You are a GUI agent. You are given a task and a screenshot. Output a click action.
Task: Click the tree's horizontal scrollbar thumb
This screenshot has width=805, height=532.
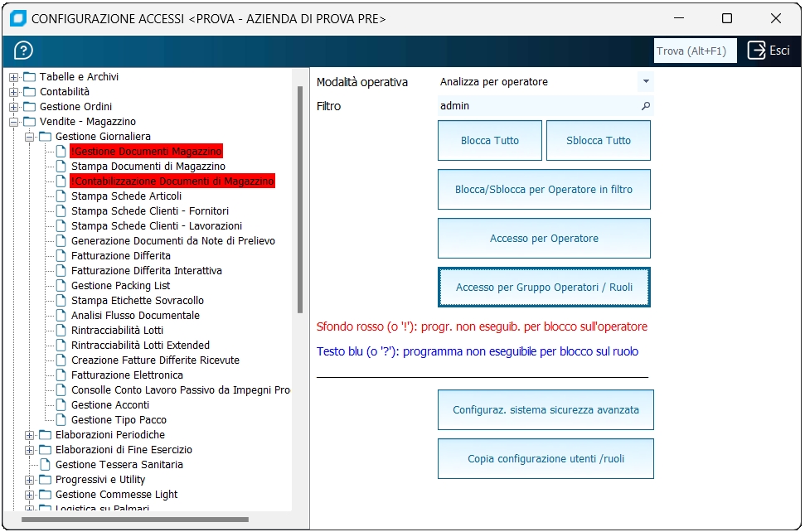[135, 520]
